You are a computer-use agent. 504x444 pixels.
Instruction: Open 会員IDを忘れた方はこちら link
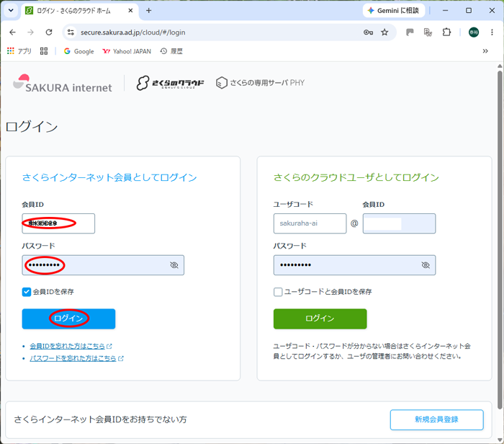tap(67, 346)
